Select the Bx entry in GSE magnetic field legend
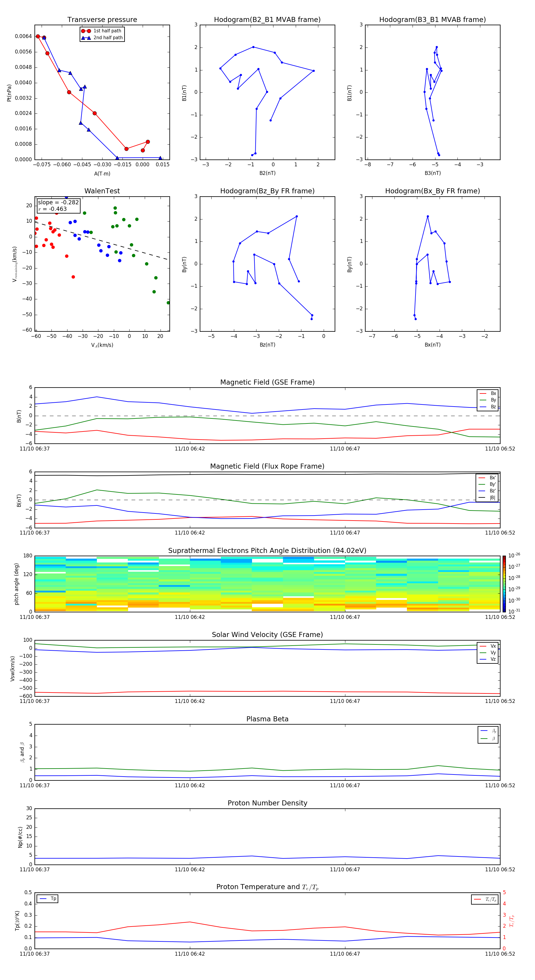Viewport: 535px width, 980px height. pos(488,393)
